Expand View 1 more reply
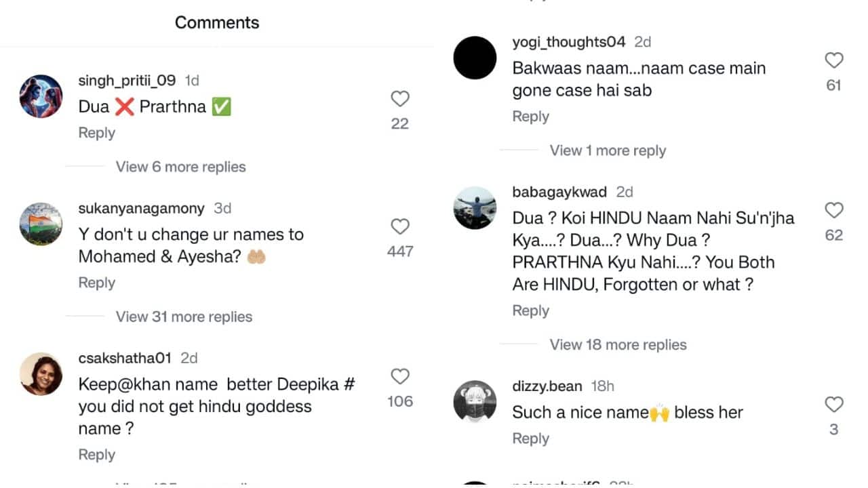Viewport: 868px width, 488px height. coord(608,150)
